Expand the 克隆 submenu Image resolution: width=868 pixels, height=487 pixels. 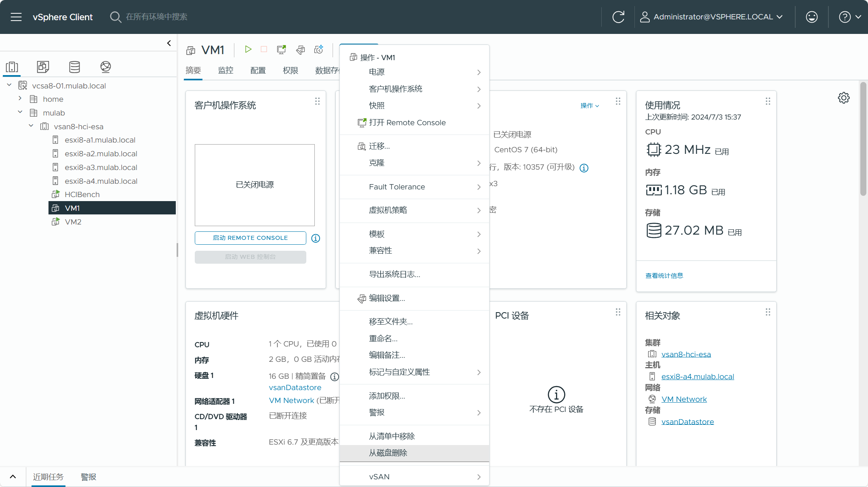tap(415, 163)
